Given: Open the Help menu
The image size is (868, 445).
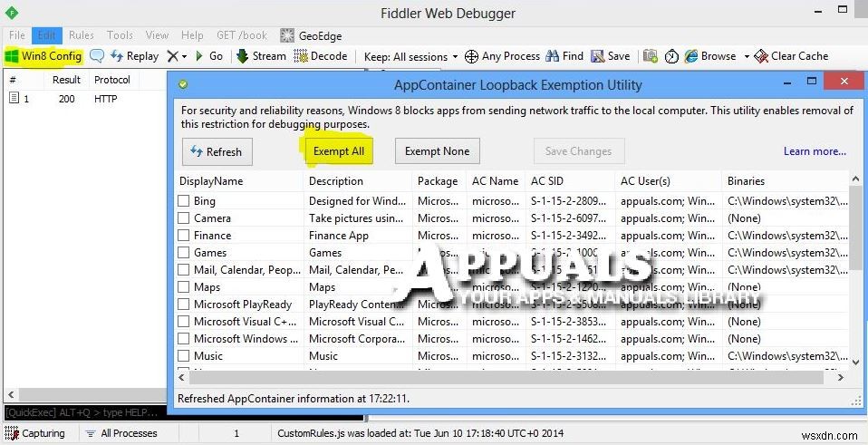Looking at the screenshot, I should pyautogui.click(x=192, y=35).
